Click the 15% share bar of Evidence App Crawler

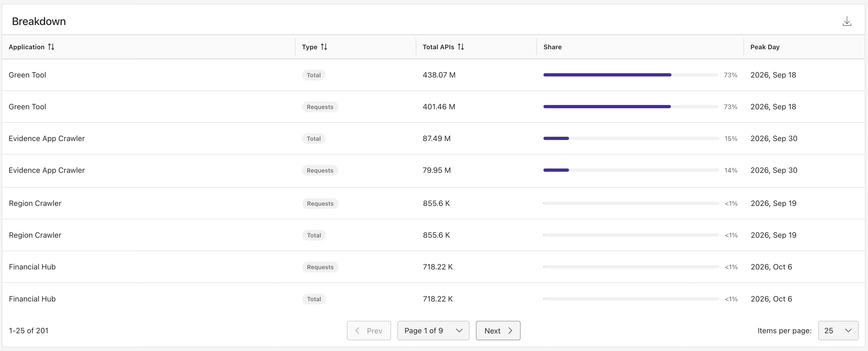click(631, 138)
